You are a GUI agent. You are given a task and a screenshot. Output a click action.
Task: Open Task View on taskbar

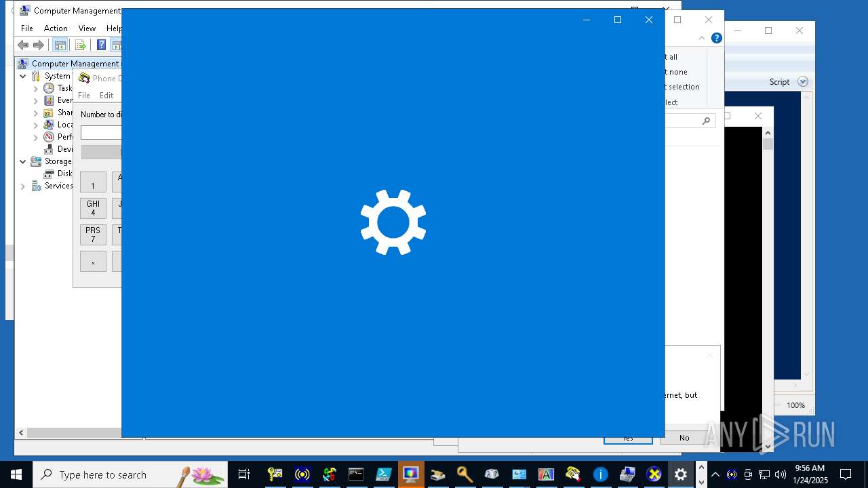pos(244,474)
